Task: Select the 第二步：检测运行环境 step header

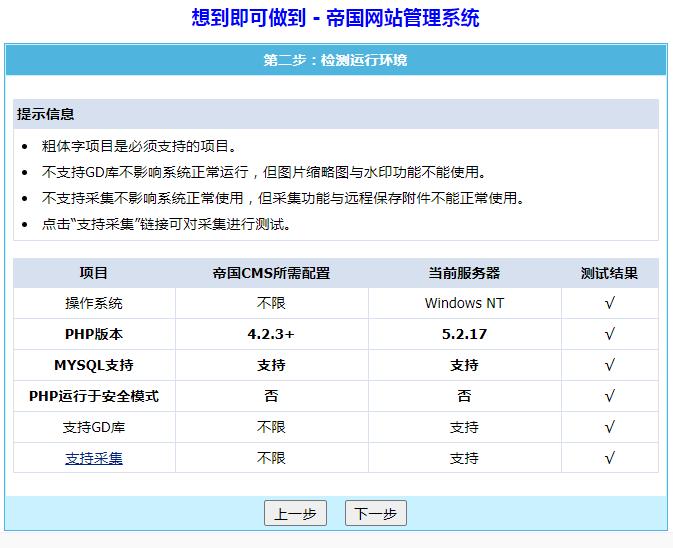Action: coord(336,60)
